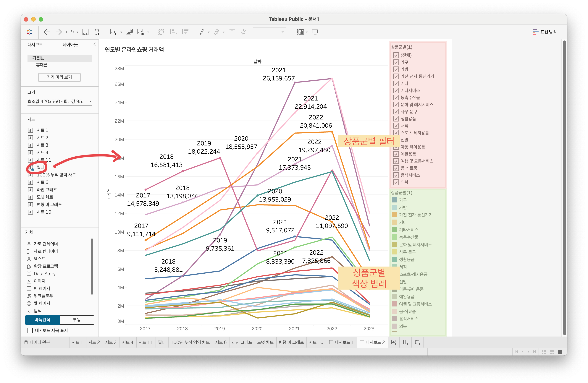Image resolution: width=588 pixels, height=383 pixels.
Task: Click the 가전·전자·통신기기 legend color swatch
Action: pos(395,215)
